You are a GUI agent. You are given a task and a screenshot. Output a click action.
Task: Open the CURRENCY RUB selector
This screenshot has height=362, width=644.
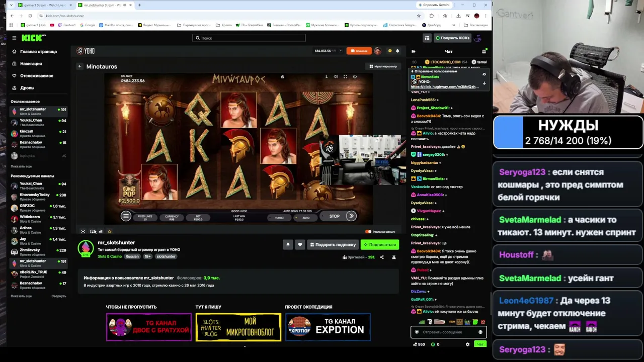tap(172, 218)
